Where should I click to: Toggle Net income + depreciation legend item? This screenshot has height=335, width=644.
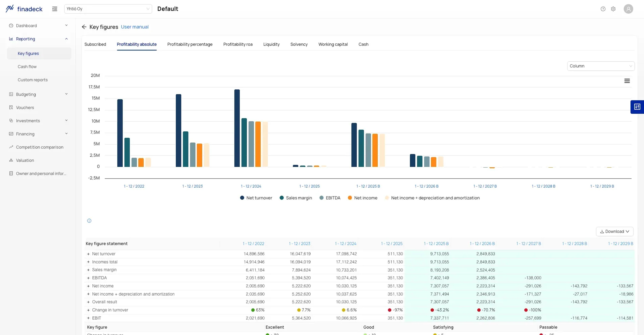pyautogui.click(x=432, y=198)
